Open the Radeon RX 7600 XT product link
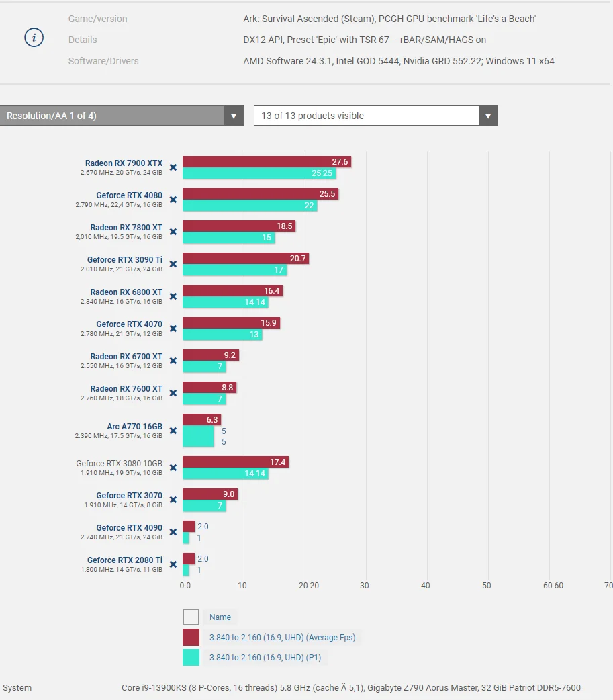The image size is (613, 700). (x=126, y=388)
